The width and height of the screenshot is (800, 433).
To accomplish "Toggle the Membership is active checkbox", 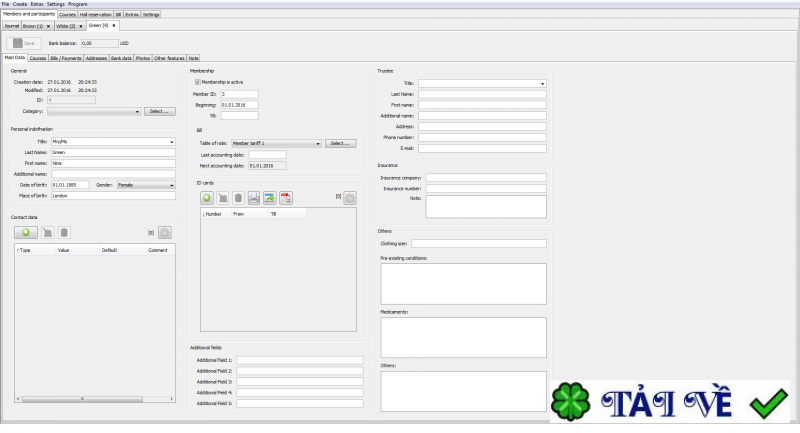I will tap(197, 82).
